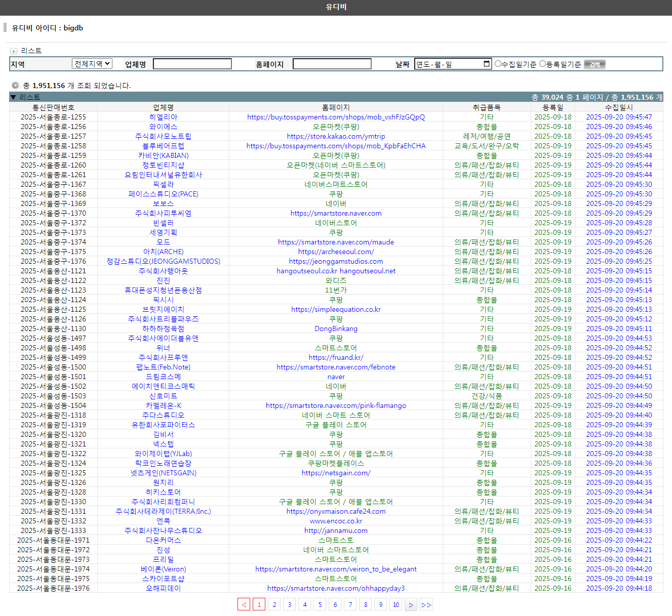Click the round bullet icon before total count

click(15, 86)
